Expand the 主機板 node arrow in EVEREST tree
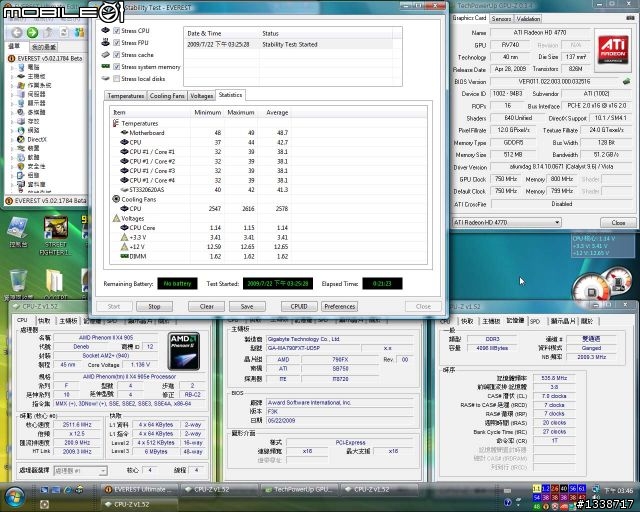This screenshot has width=640, height=512. point(12,76)
